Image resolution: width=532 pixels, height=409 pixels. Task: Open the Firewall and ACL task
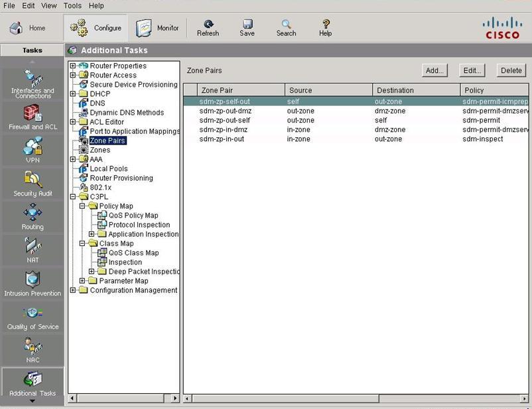pyautogui.click(x=33, y=117)
